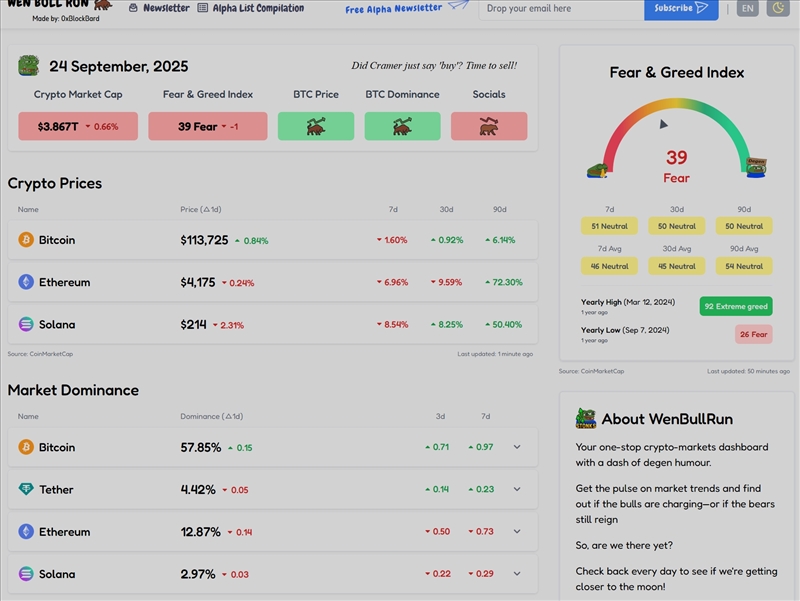
Task: Click the '26 Fear' yearly low badge
Action: (754, 334)
